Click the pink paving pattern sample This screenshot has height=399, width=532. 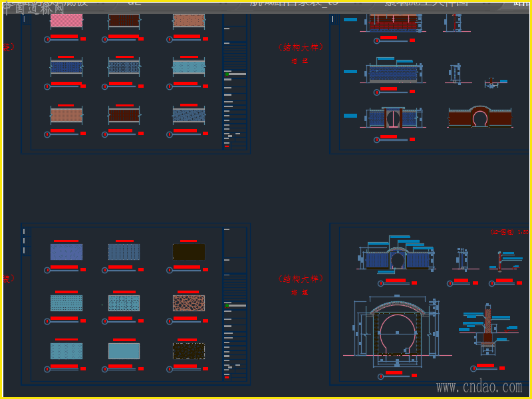(x=66, y=20)
